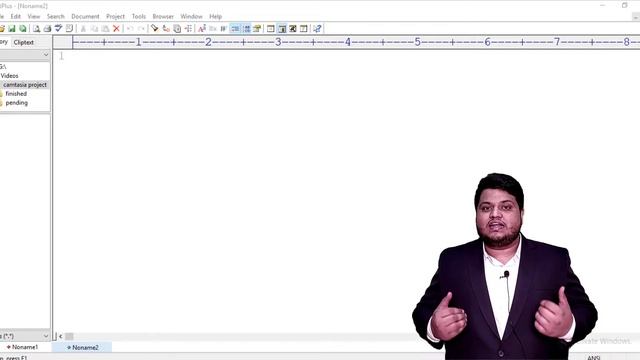The width and height of the screenshot is (640, 360).
Task: Open the View menu
Action: [x=34, y=16]
